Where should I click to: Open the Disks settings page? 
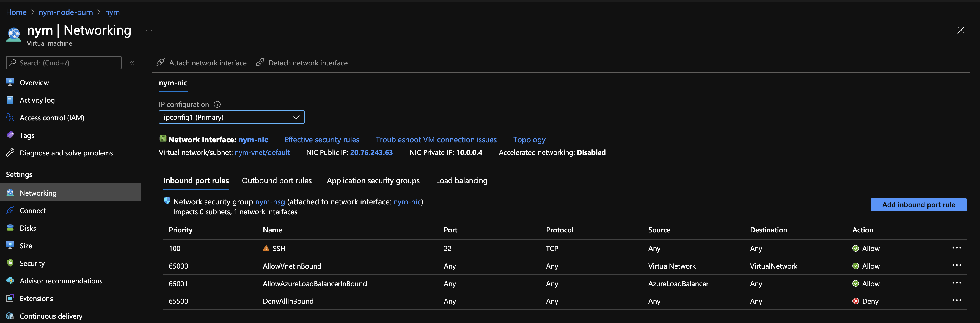point(28,228)
